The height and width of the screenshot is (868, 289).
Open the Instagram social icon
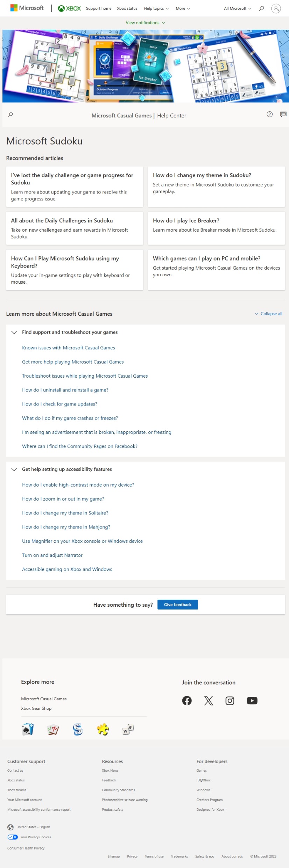(x=230, y=700)
